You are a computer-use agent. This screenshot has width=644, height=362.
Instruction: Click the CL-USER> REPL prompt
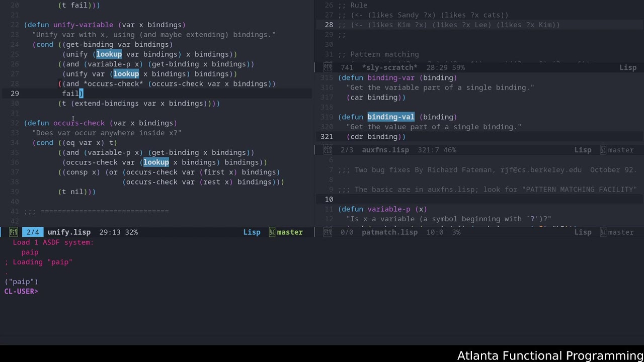21,291
